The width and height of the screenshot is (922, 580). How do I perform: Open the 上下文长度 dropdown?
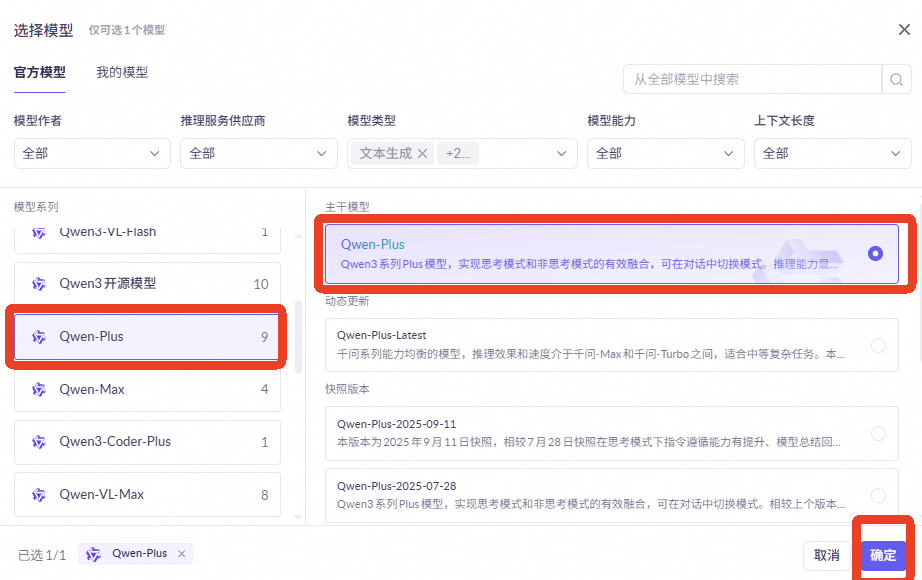coord(833,154)
